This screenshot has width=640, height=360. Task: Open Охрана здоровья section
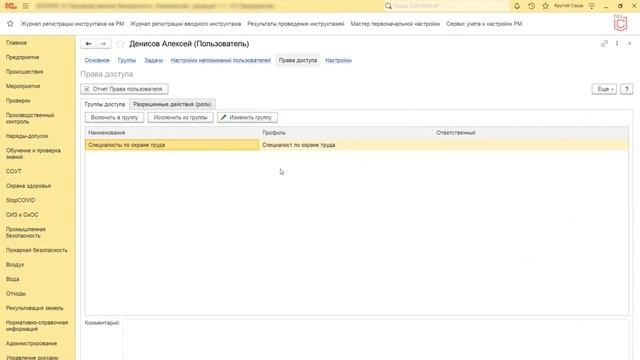(28, 186)
